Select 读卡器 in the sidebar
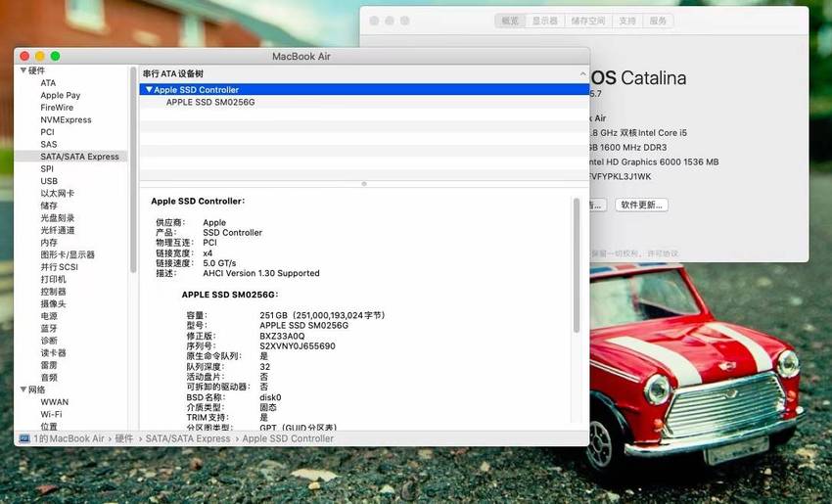Image resolution: width=832 pixels, height=504 pixels. pos(53,352)
